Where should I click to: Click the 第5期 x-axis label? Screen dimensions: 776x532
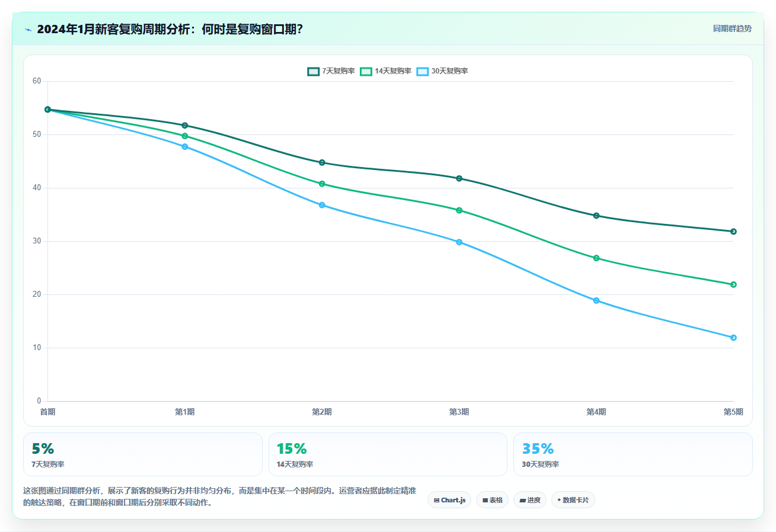coord(733,412)
